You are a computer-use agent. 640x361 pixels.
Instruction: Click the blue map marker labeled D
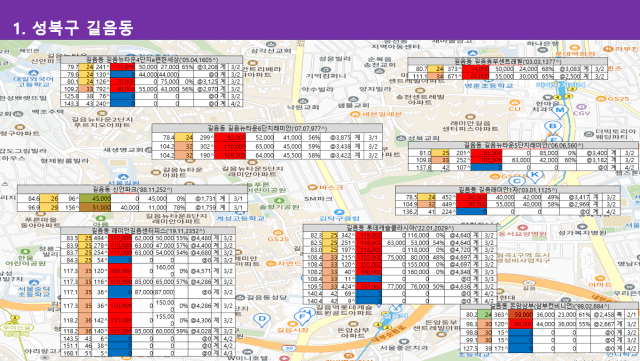point(262,319)
